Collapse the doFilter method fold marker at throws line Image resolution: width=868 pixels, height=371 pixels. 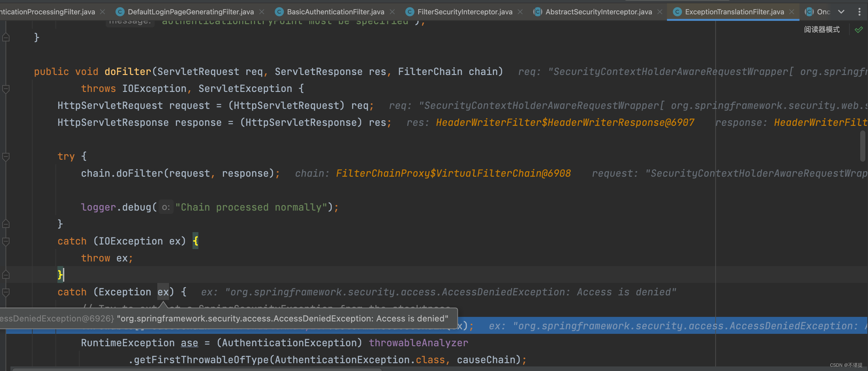6,89
